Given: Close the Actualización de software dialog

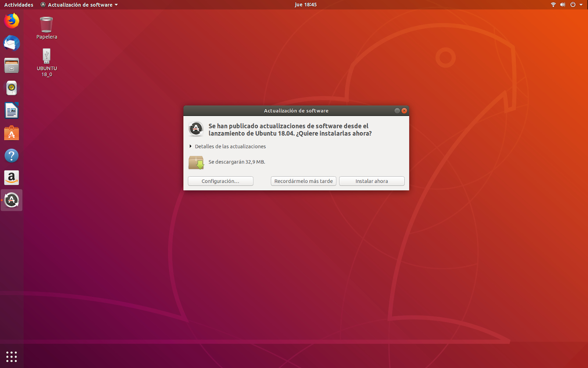Looking at the screenshot, I should pyautogui.click(x=404, y=111).
